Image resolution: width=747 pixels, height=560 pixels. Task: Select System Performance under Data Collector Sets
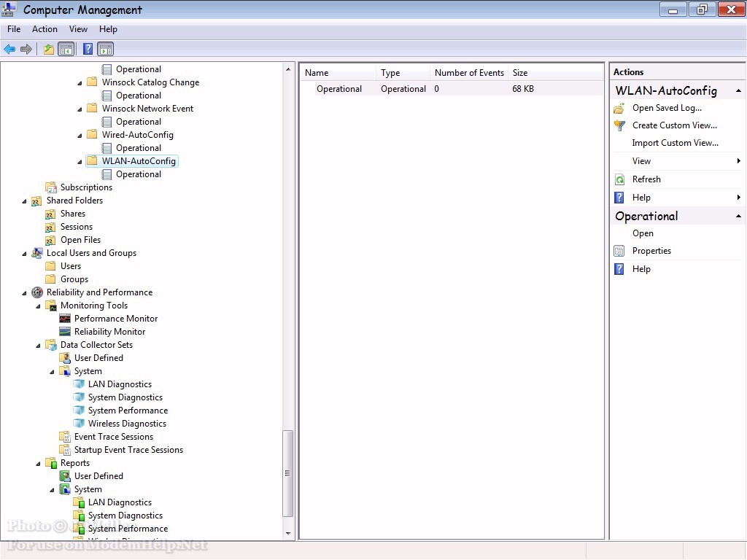[128, 411]
